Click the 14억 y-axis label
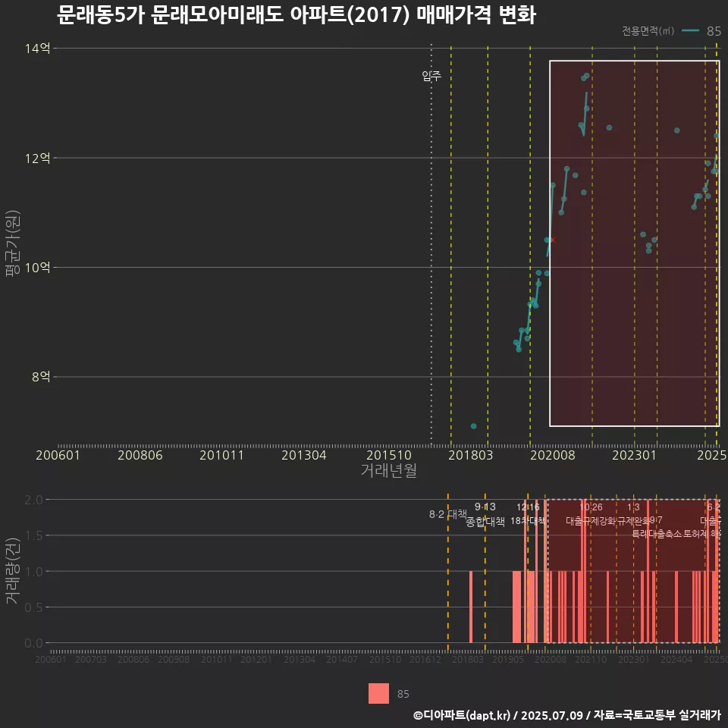 37,49
